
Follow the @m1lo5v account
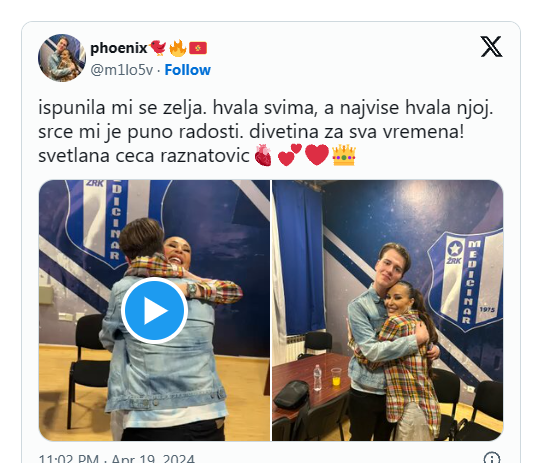tap(188, 70)
